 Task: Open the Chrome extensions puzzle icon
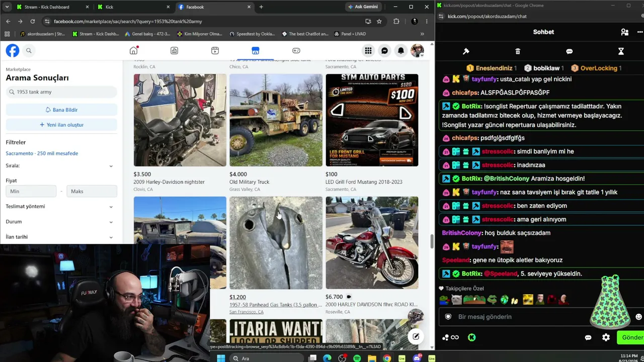tap(396, 22)
